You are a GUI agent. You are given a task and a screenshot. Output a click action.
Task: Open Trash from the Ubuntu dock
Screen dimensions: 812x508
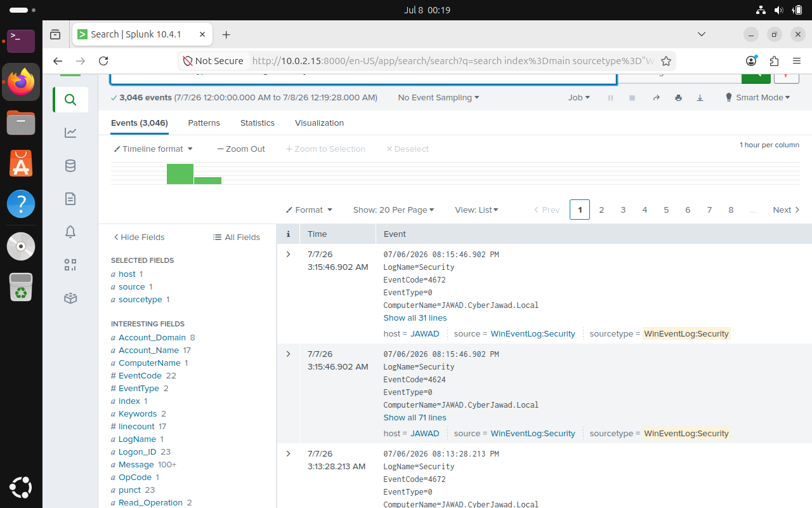point(21,286)
